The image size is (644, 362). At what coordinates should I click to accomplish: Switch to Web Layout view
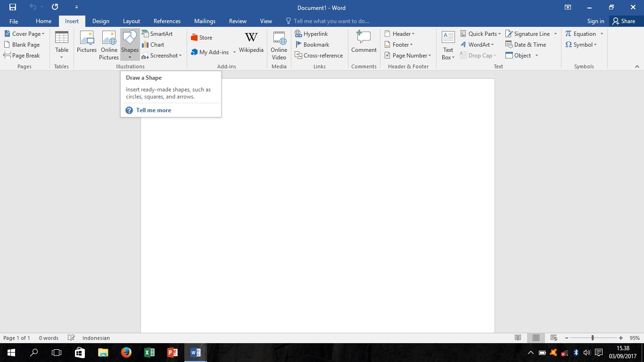point(554,338)
